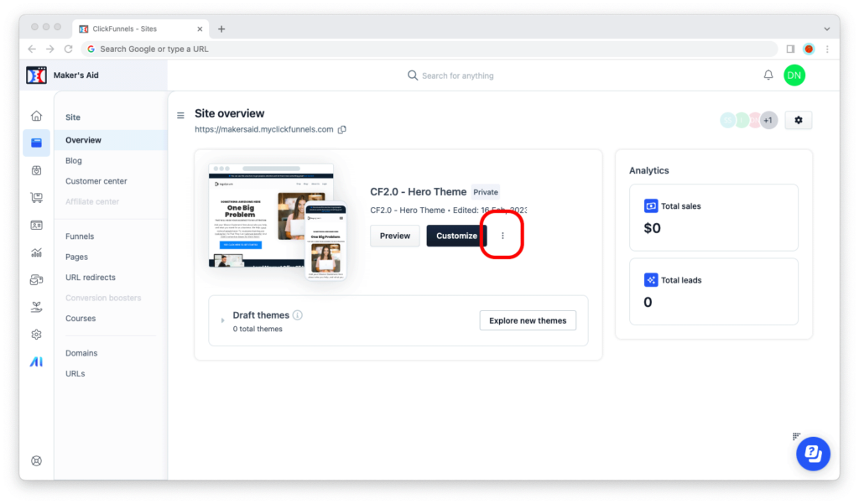Open the Orders cart icon in rail
Image resolution: width=859 pixels, height=504 pixels.
point(37,198)
